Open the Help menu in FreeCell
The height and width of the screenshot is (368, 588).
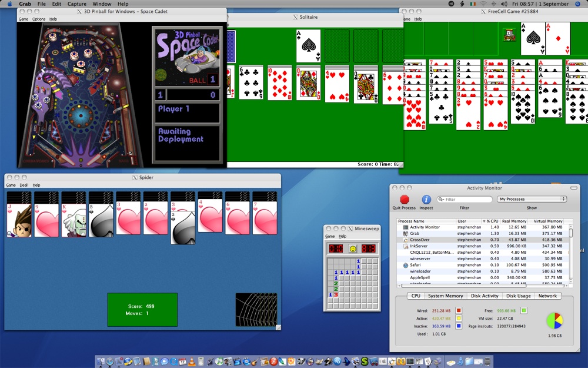pos(418,19)
